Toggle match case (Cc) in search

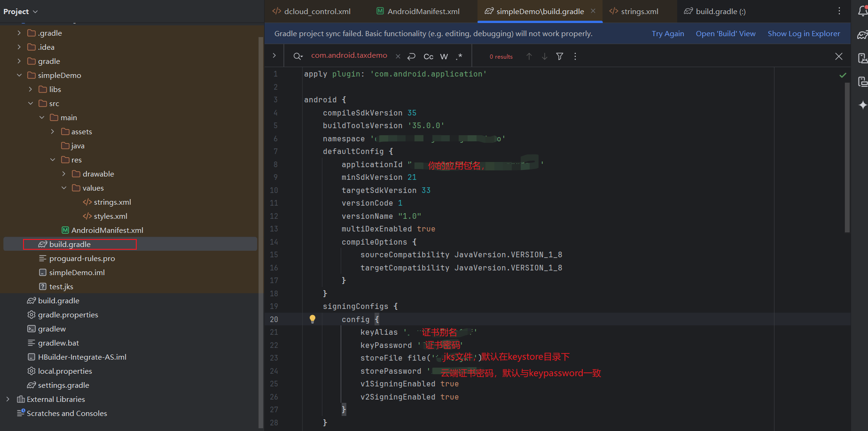click(428, 56)
